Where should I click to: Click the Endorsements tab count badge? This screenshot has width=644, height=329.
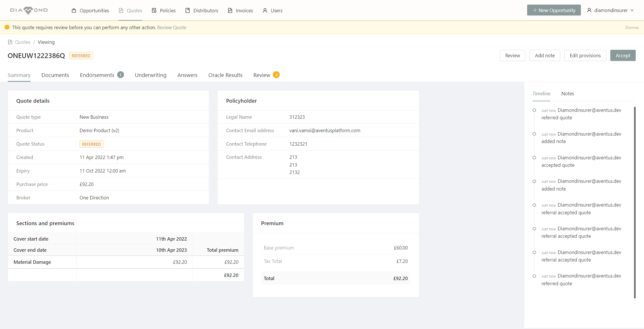pos(121,75)
